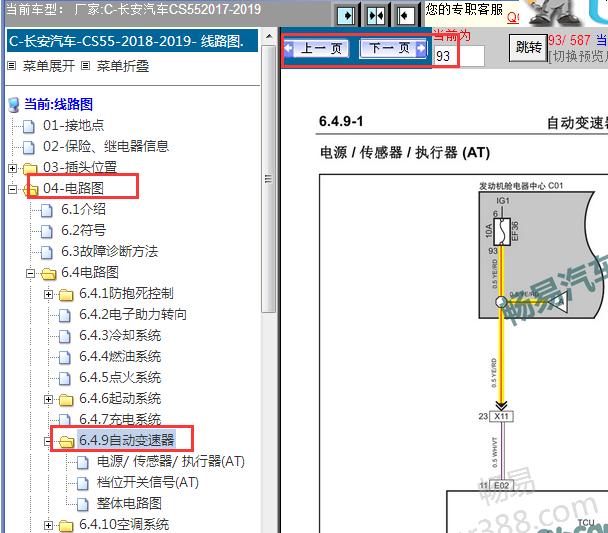
Task: Click the folder icon of 6.4.6起动系统
Action: 66,400
